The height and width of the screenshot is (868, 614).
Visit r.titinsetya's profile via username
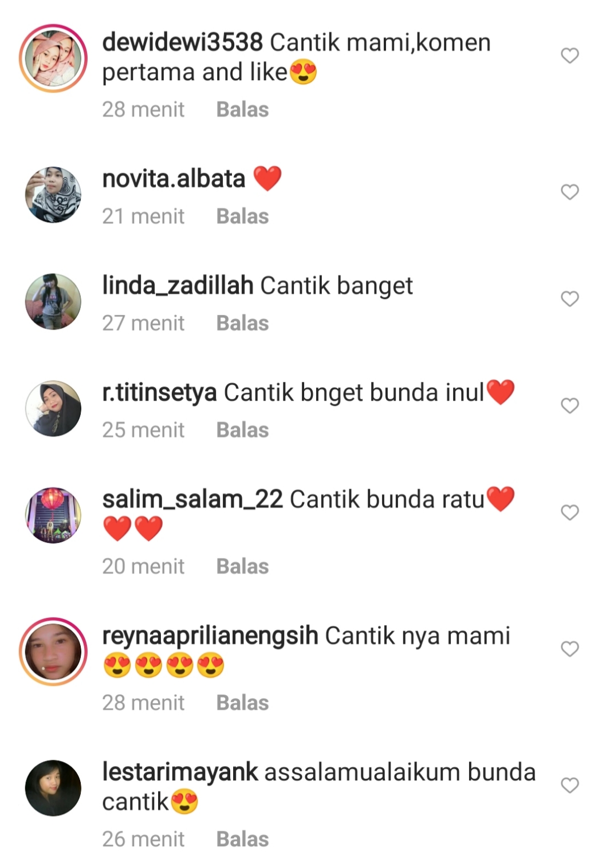(x=159, y=393)
